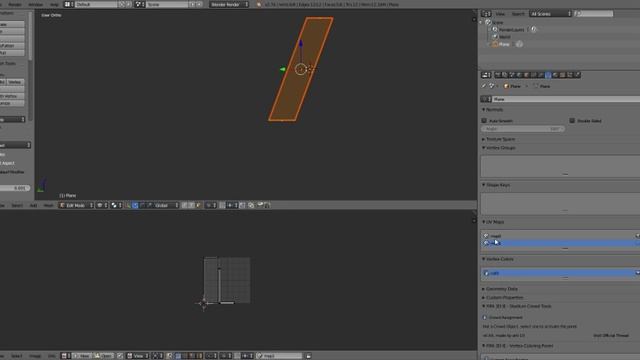Select the World item in outliner

504,37
